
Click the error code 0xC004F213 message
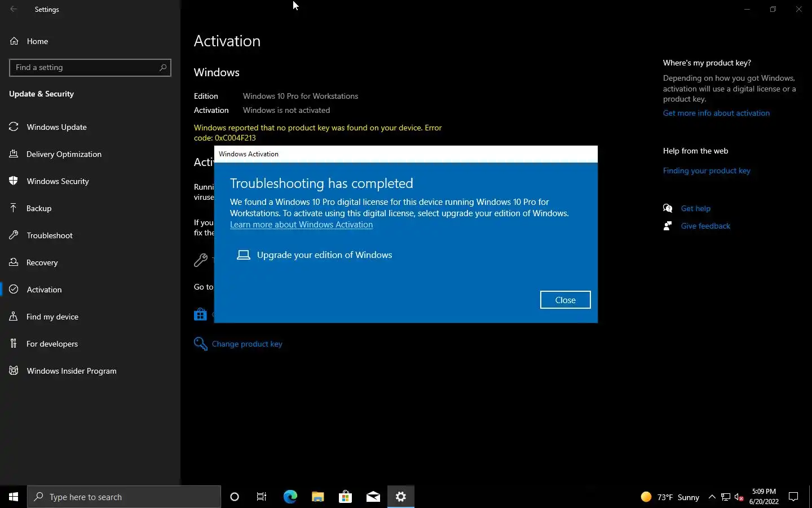317,133
